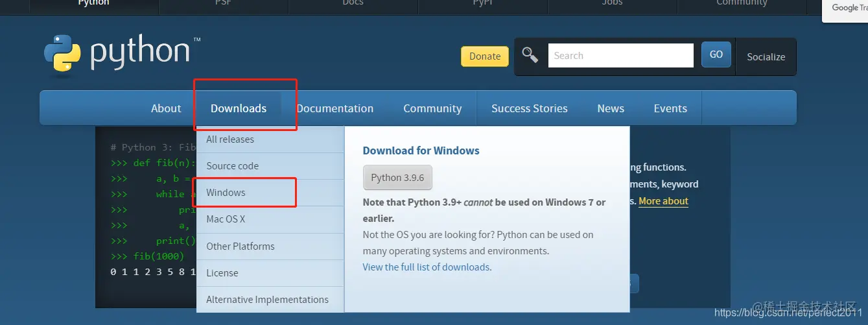Select Source code in the dropdown
The image size is (868, 325).
point(232,166)
